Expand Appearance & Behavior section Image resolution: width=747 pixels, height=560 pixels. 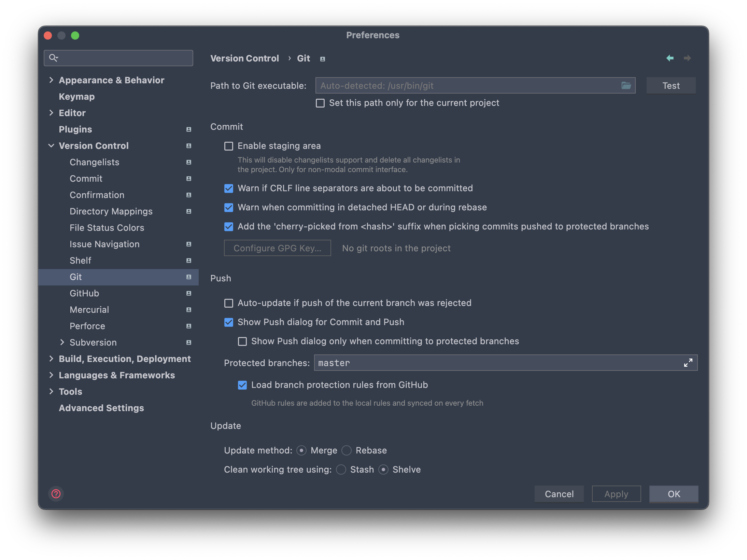tap(51, 80)
